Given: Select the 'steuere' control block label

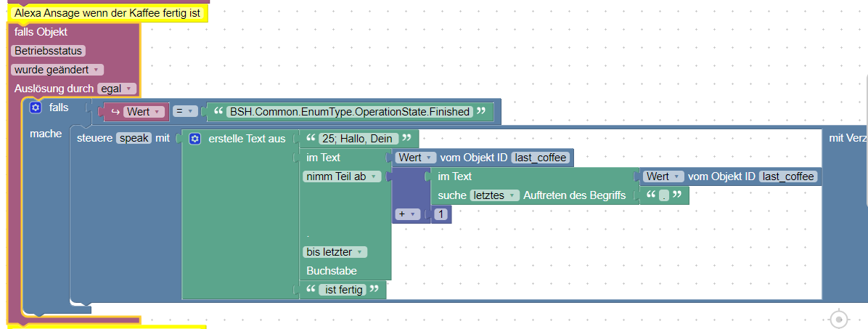Looking at the screenshot, I should pos(94,139).
